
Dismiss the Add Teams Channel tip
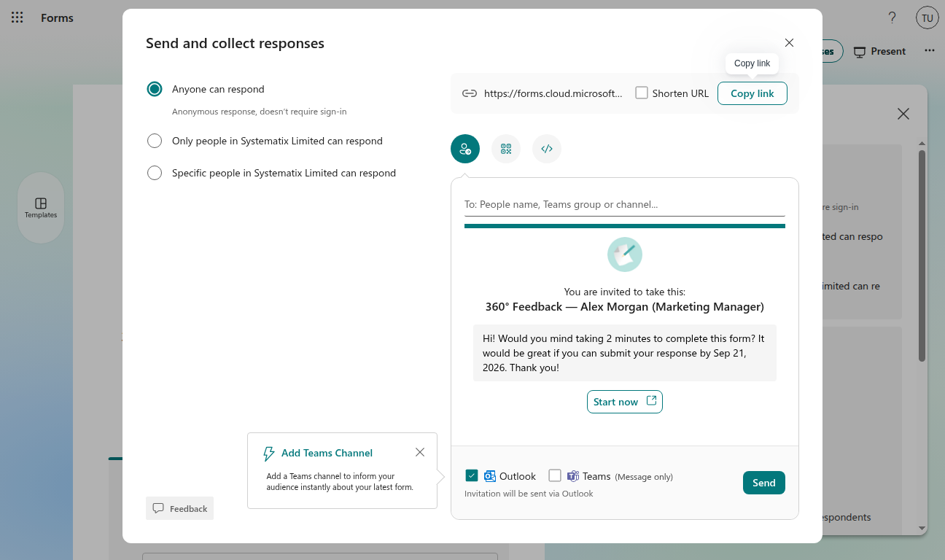pos(420,452)
